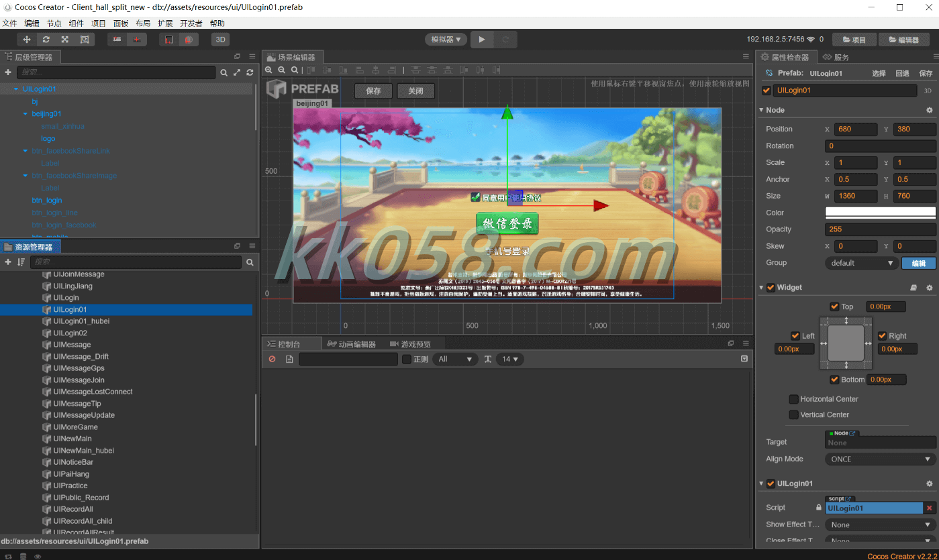939x560 pixels.
Task: Click the asset search magnifier icon
Action: pyautogui.click(x=250, y=262)
